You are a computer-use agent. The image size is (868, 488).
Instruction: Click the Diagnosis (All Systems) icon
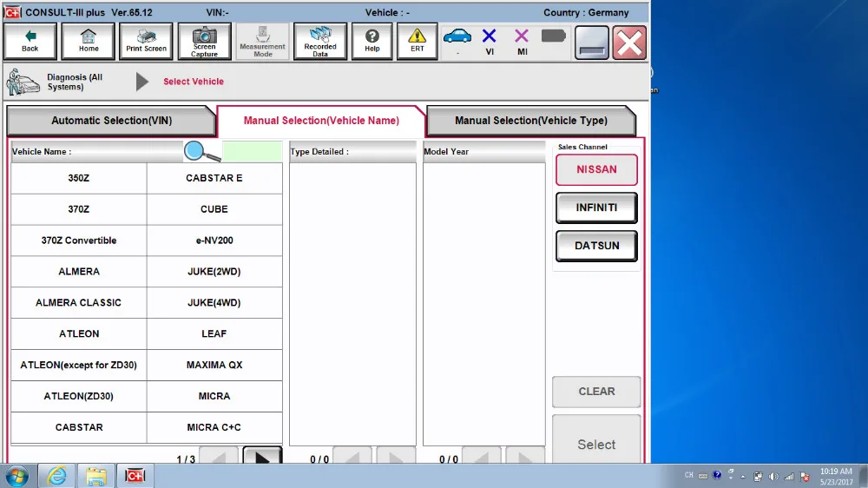click(x=23, y=82)
